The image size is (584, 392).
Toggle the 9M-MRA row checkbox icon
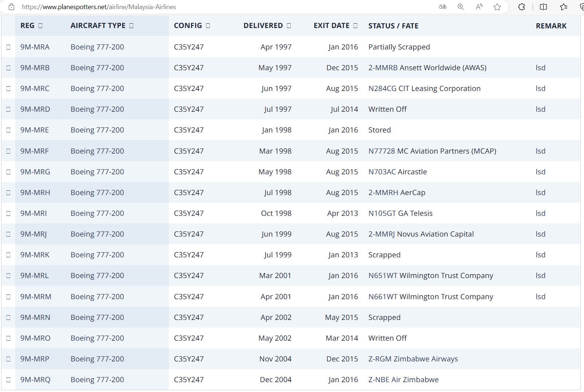(x=8, y=47)
